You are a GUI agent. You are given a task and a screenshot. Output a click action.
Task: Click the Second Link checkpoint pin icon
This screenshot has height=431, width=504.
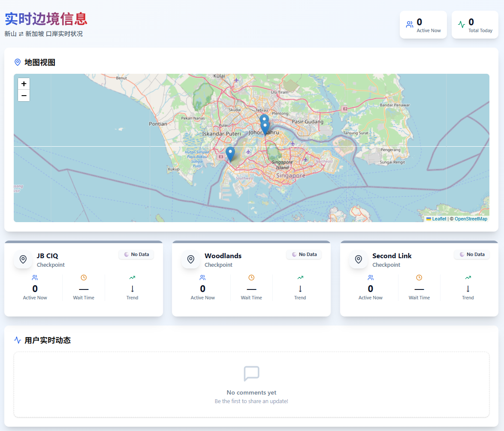coord(359,259)
